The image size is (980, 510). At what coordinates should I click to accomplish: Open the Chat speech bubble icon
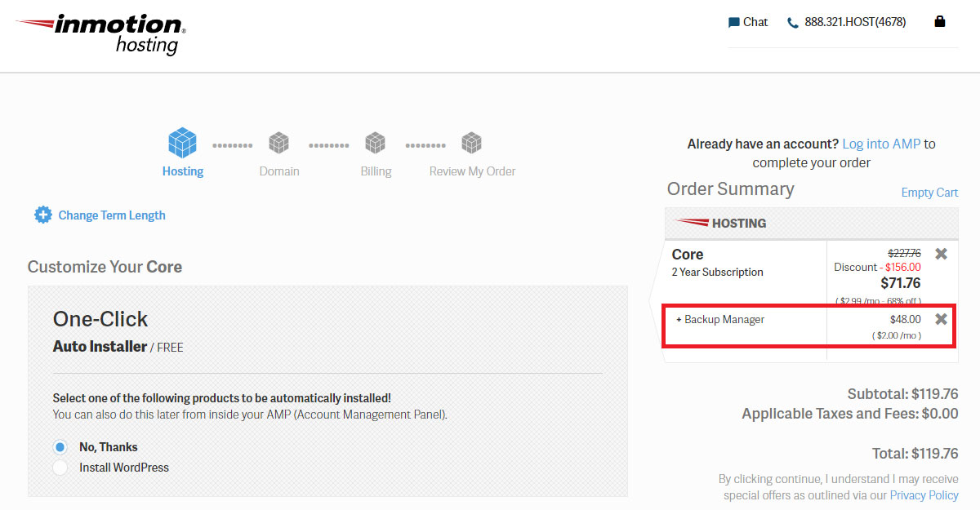click(x=733, y=23)
